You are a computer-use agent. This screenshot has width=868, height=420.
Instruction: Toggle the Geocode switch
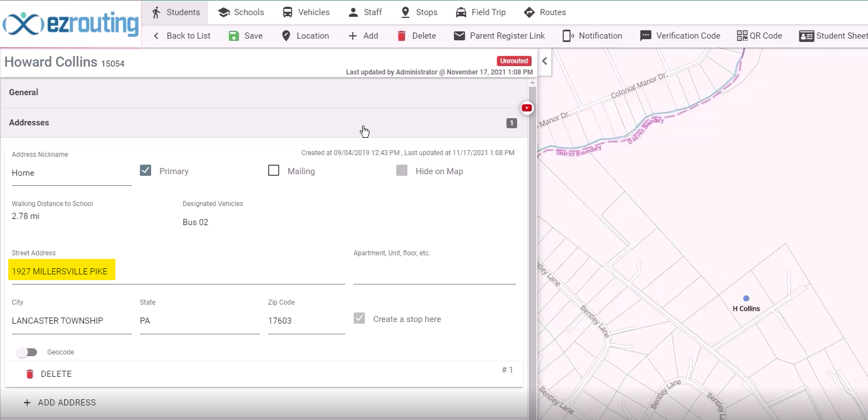[27, 352]
